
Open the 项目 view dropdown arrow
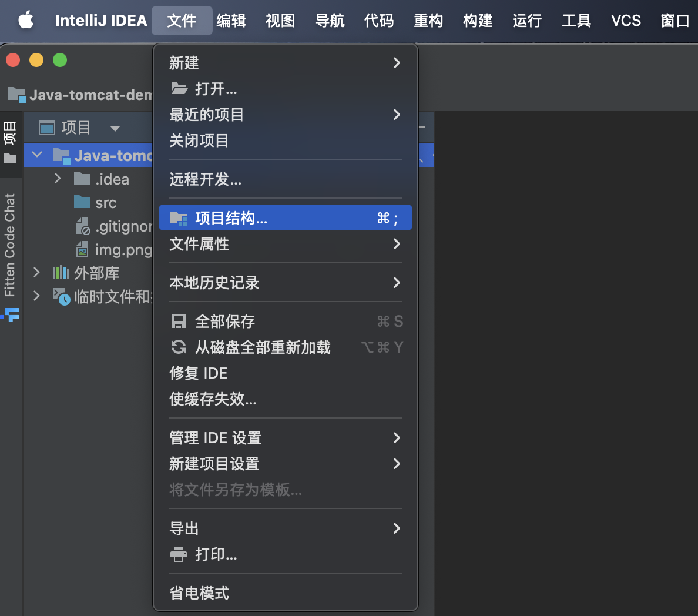click(115, 128)
